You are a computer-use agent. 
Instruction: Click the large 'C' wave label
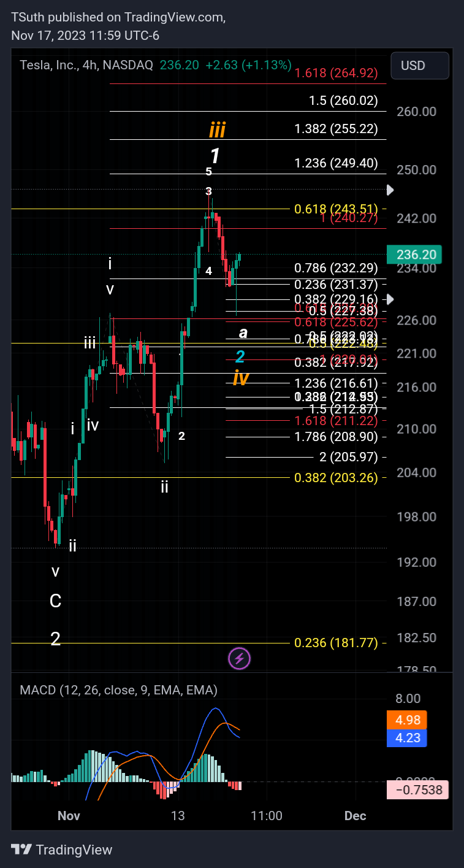[x=55, y=601]
